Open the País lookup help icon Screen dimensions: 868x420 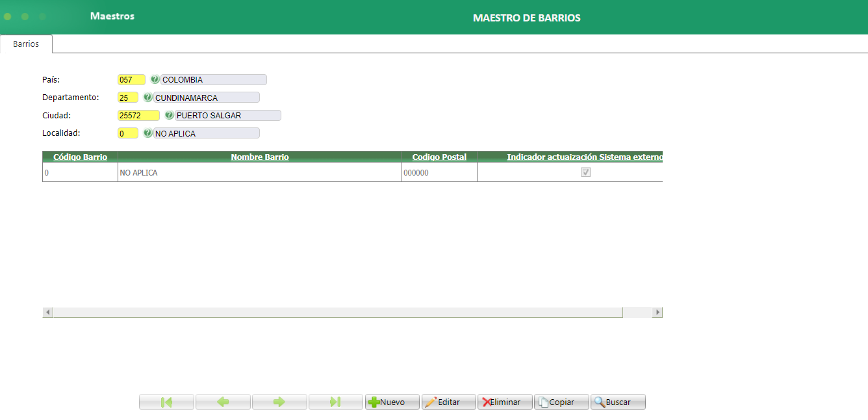tap(155, 80)
